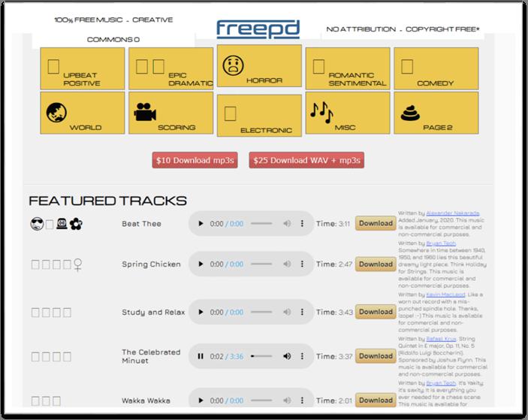Image resolution: width=528 pixels, height=420 pixels.
Task: Seek within the Beat Thee progress bar
Action: click(x=261, y=223)
